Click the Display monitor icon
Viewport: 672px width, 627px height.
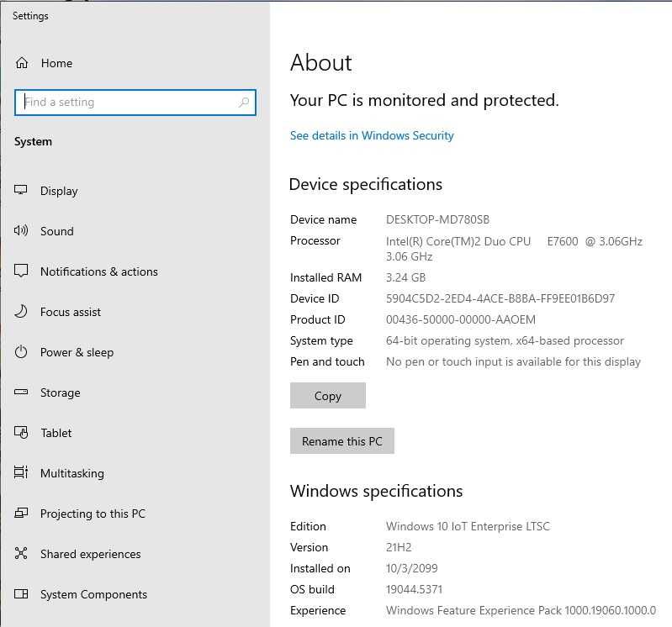[20, 190]
